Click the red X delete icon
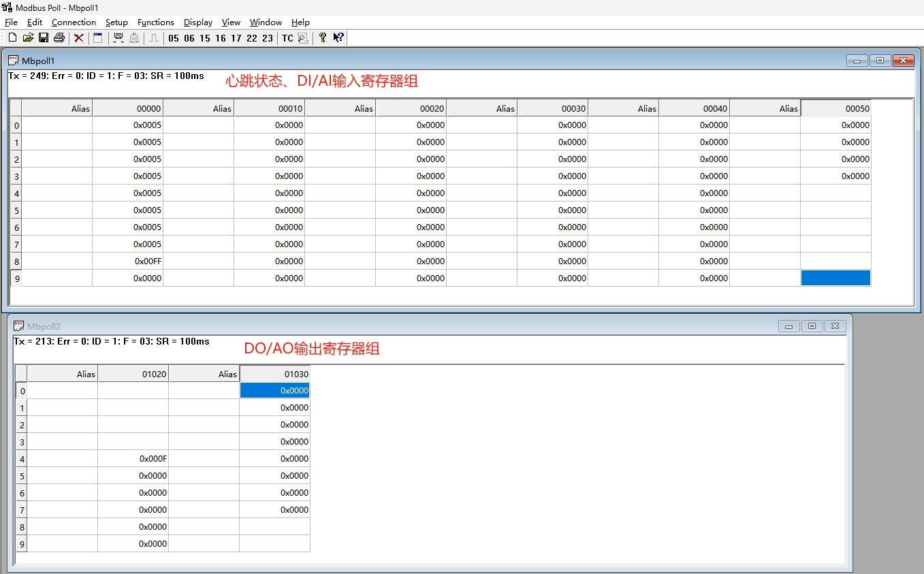The width and height of the screenshot is (924, 574). pyautogui.click(x=79, y=38)
